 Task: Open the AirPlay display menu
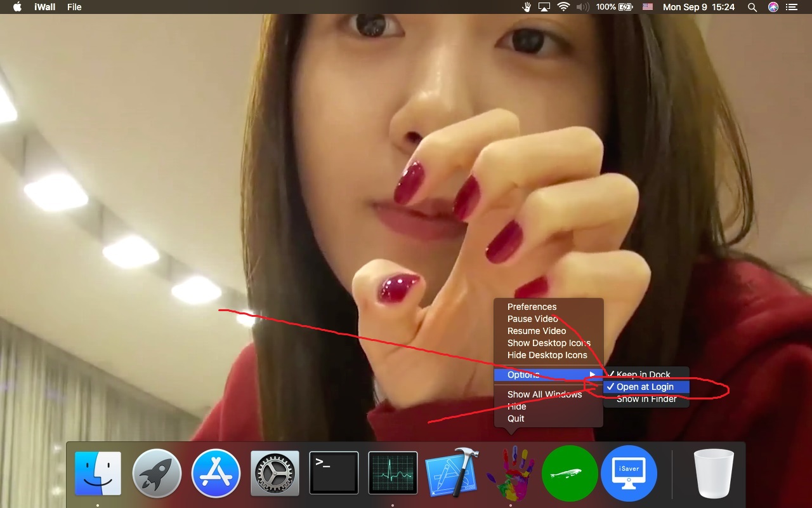(544, 7)
